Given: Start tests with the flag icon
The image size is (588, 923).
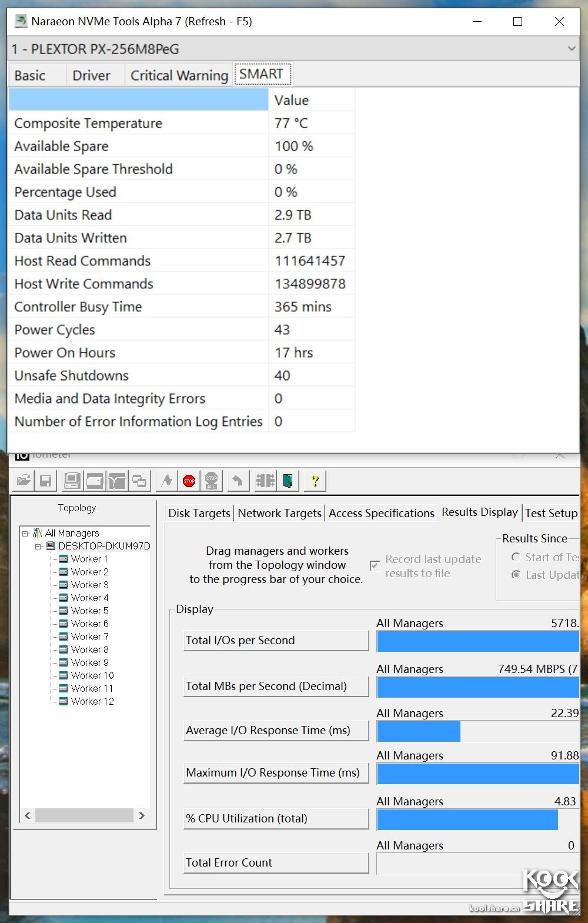Looking at the screenshot, I should 167,481.
